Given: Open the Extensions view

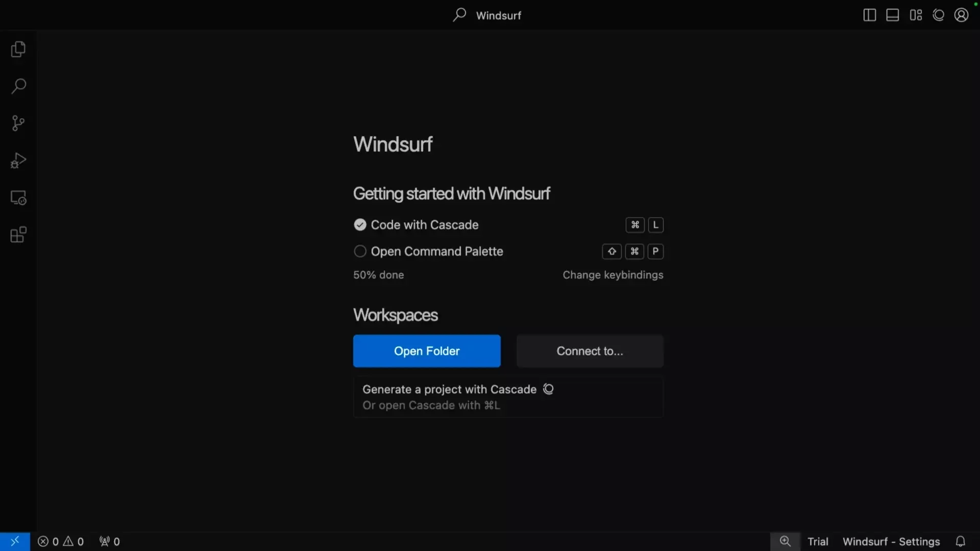Looking at the screenshot, I should click(x=18, y=235).
